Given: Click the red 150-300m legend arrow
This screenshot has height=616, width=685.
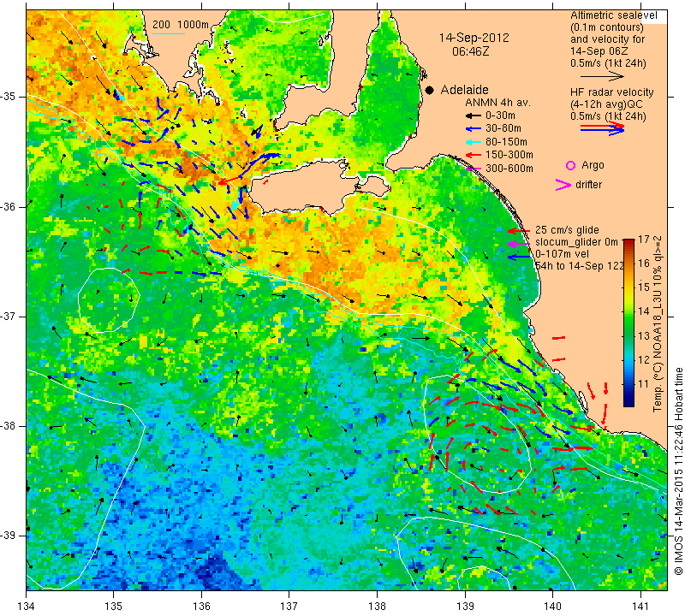Looking at the screenshot, I should [x=474, y=155].
